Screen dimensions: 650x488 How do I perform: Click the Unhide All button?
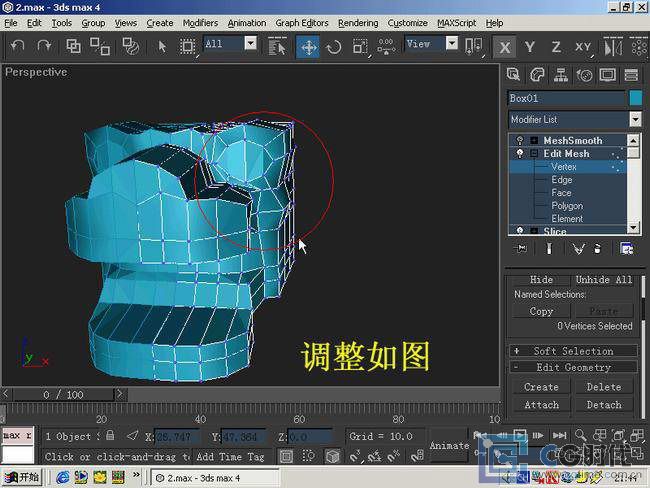(604, 280)
